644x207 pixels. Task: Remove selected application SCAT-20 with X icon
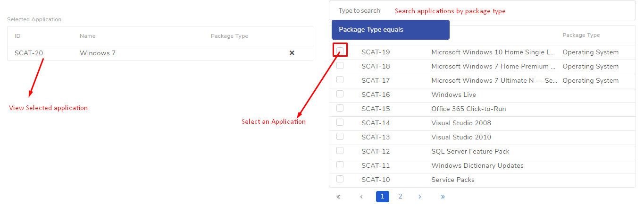[292, 53]
